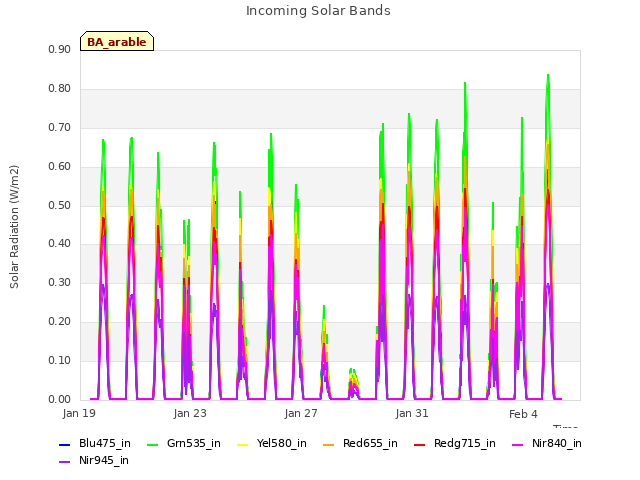
Task: Click the Jan 27 x-axis tick label
Action: click(301, 413)
